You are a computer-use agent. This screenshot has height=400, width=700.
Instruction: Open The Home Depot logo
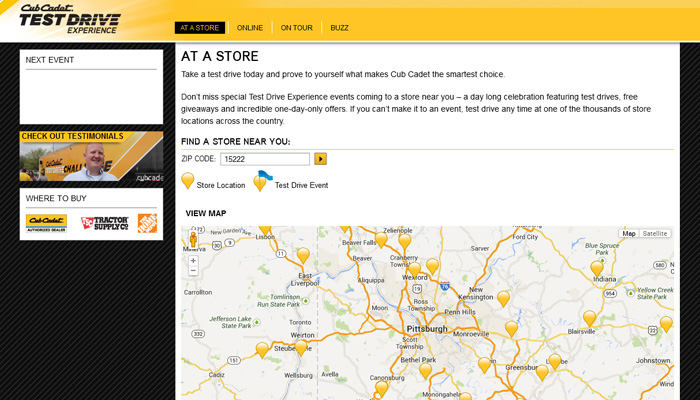point(147,223)
